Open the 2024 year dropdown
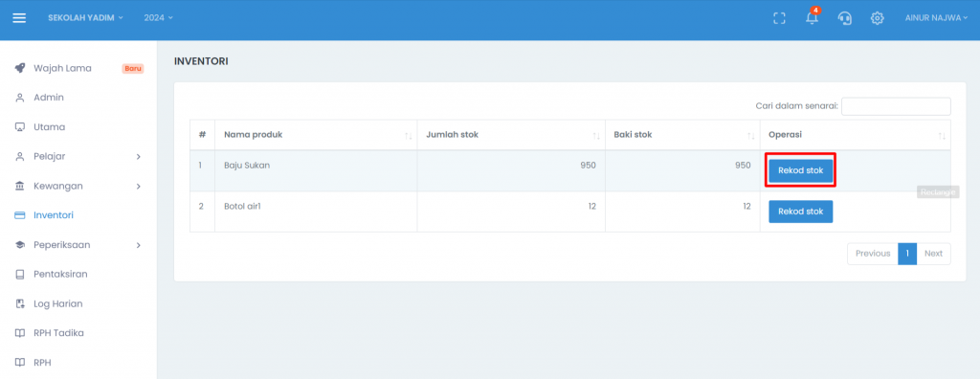This screenshot has height=379, width=980. point(158,17)
